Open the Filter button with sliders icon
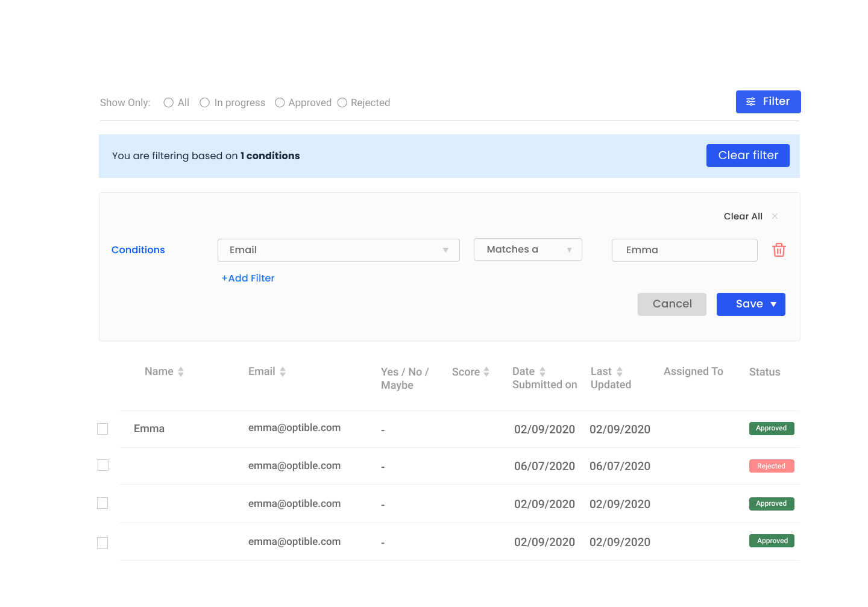 coord(768,102)
